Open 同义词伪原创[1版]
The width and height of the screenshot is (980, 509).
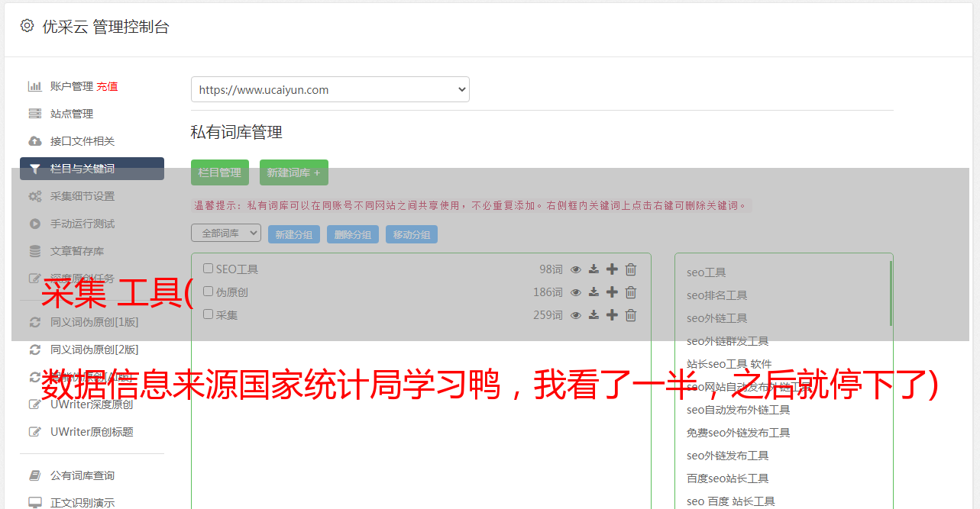pyautogui.click(x=95, y=322)
